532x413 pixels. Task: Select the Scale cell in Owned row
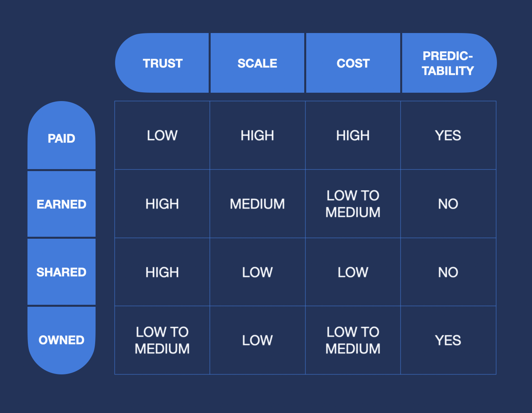point(257,340)
